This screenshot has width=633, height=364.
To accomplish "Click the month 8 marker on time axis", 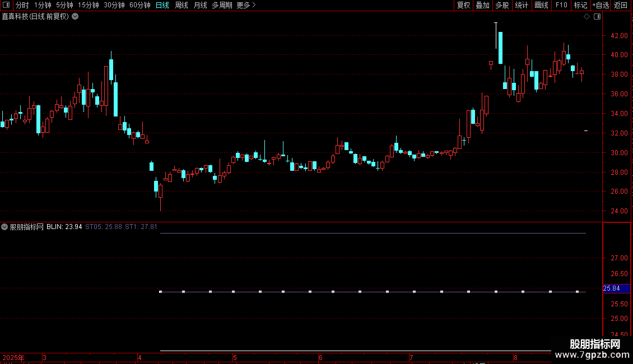I will tap(515, 357).
